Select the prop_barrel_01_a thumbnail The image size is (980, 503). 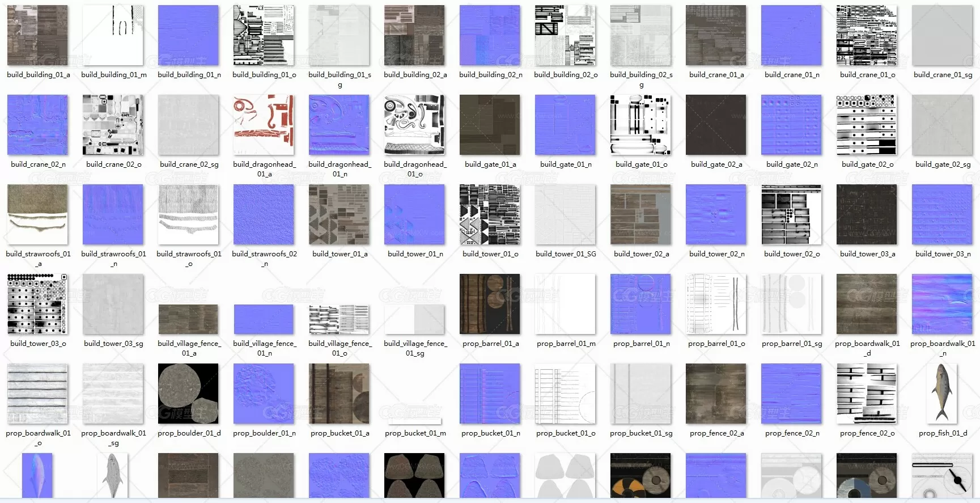click(490, 304)
